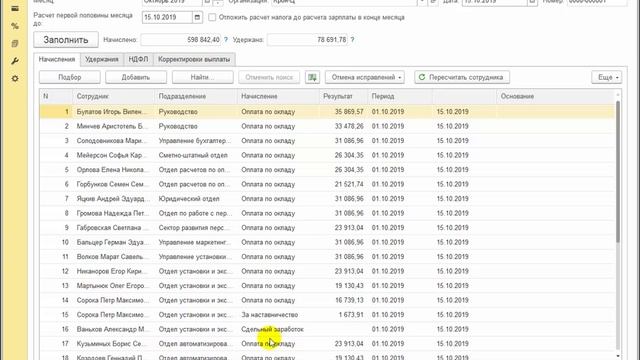The image size is (640, 360).
Task: Click the 'За наставничество' accrual cell
Action: (x=278, y=315)
